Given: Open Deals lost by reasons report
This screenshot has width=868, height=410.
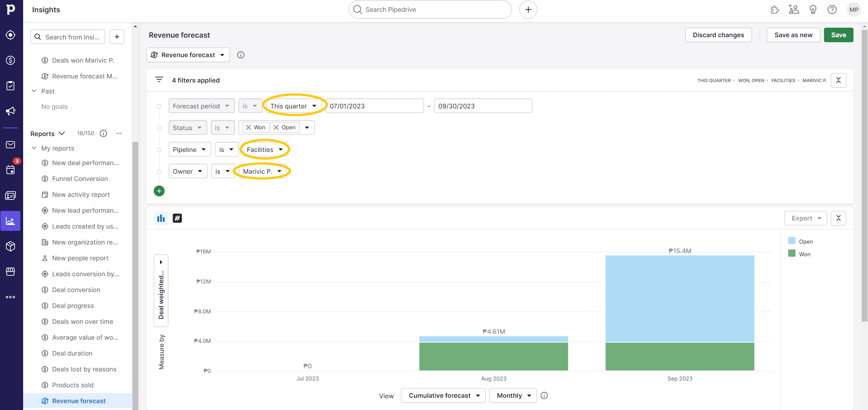Looking at the screenshot, I should click(x=84, y=369).
